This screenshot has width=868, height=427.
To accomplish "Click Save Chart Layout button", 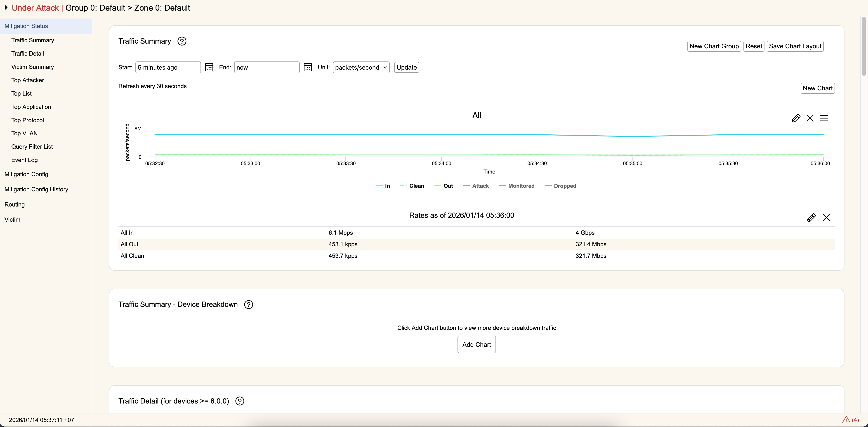I will (x=795, y=46).
